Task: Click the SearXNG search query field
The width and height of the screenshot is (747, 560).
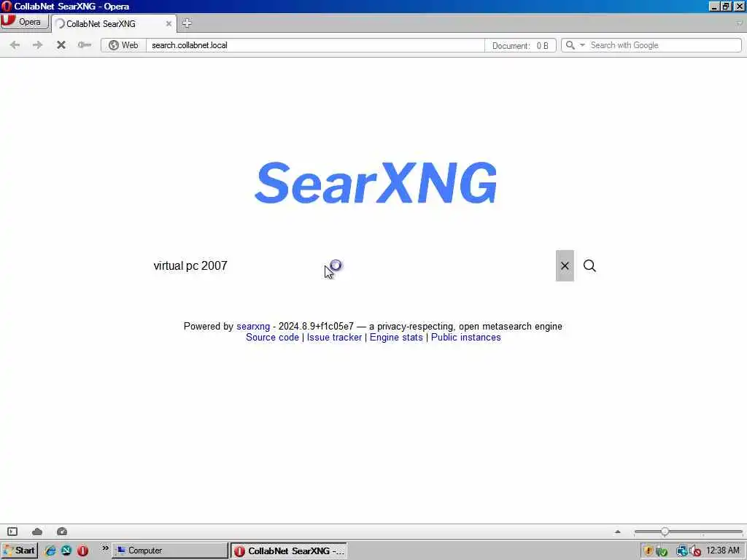Action: 352,265
